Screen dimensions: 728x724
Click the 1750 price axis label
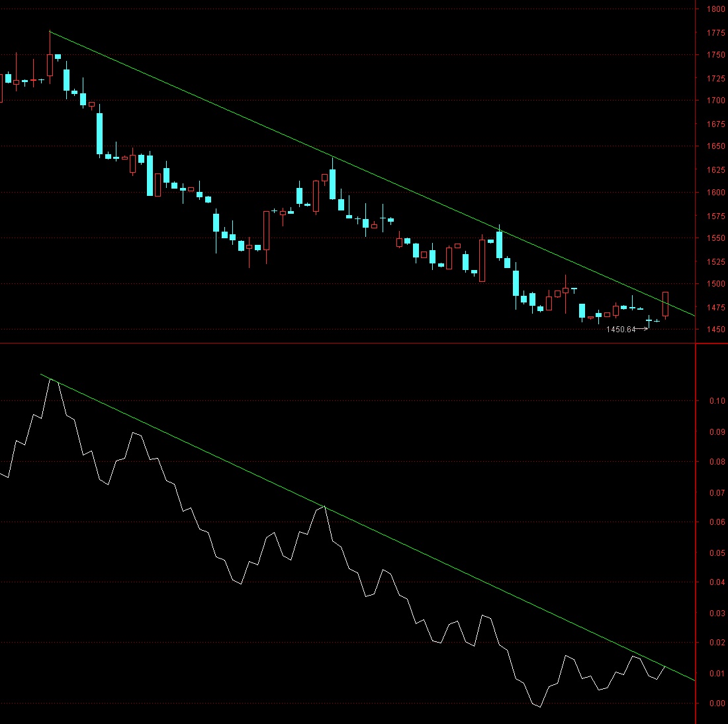[715, 55]
